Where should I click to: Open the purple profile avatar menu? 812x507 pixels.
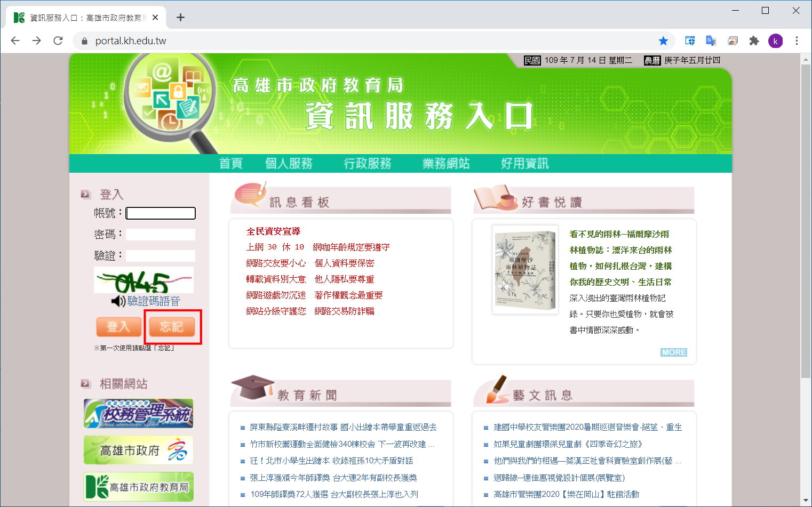[775, 41]
